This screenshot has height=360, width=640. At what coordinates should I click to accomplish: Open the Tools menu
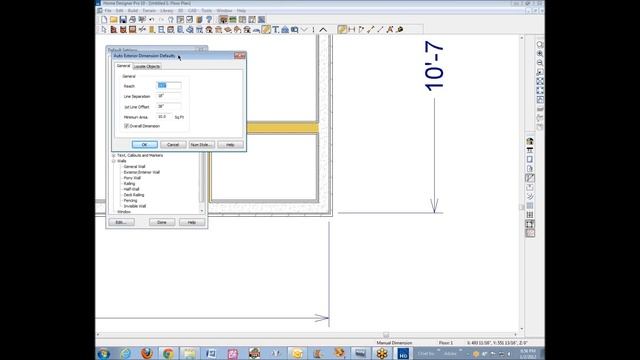(x=207, y=11)
